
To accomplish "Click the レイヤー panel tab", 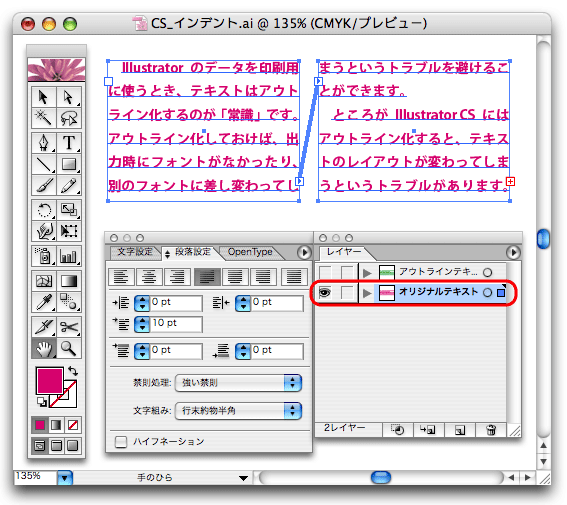I will pyautogui.click(x=344, y=252).
